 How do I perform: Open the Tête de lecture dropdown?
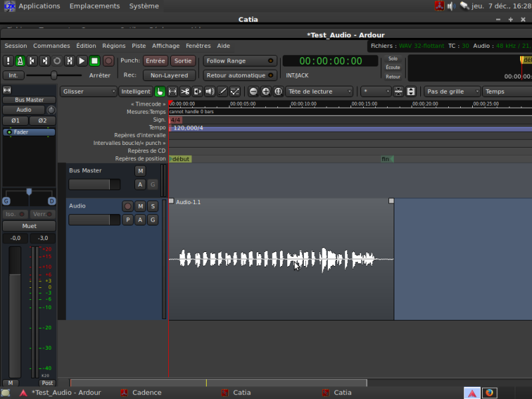[x=319, y=92]
